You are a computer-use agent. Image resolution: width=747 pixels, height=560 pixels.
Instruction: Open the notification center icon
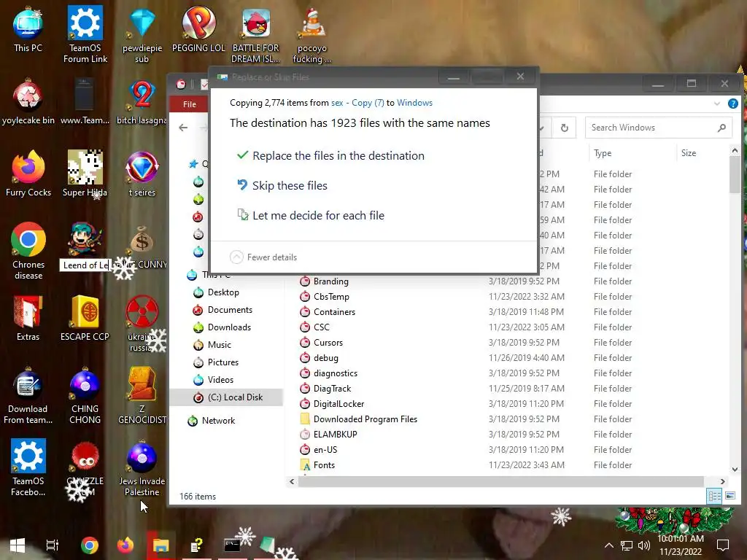(x=723, y=545)
